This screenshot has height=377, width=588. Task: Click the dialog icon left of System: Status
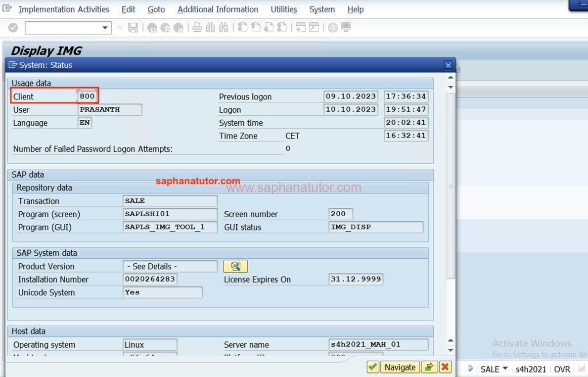point(13,65)
